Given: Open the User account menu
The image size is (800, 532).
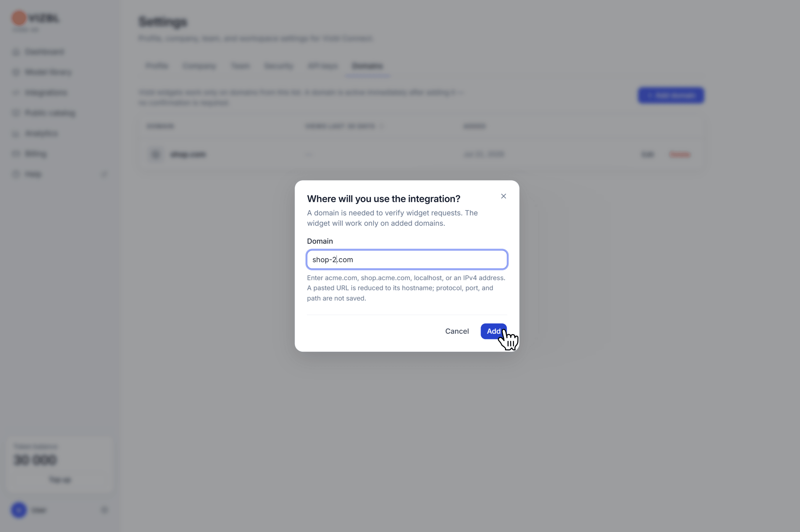Looking at the screenshot, I should coord(59,510).
